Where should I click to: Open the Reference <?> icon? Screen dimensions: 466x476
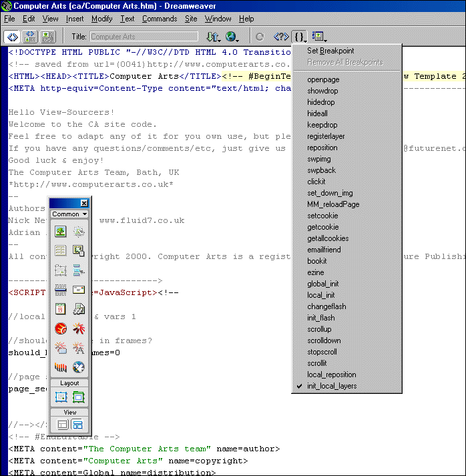pos(281,37)
